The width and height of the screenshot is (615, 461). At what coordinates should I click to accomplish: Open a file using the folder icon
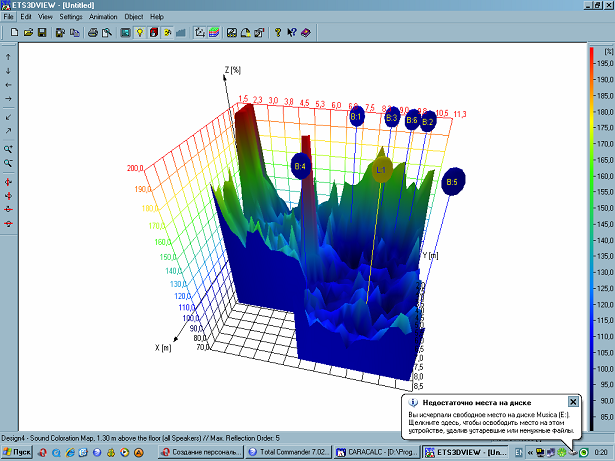(28, 33)
